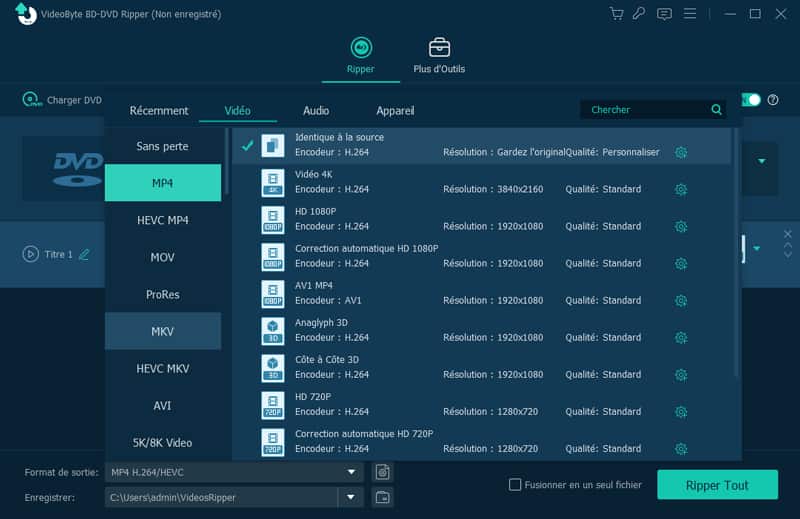Choose the ProRes format category
Screen dimensions: 800x519
(x=163, y=294)
